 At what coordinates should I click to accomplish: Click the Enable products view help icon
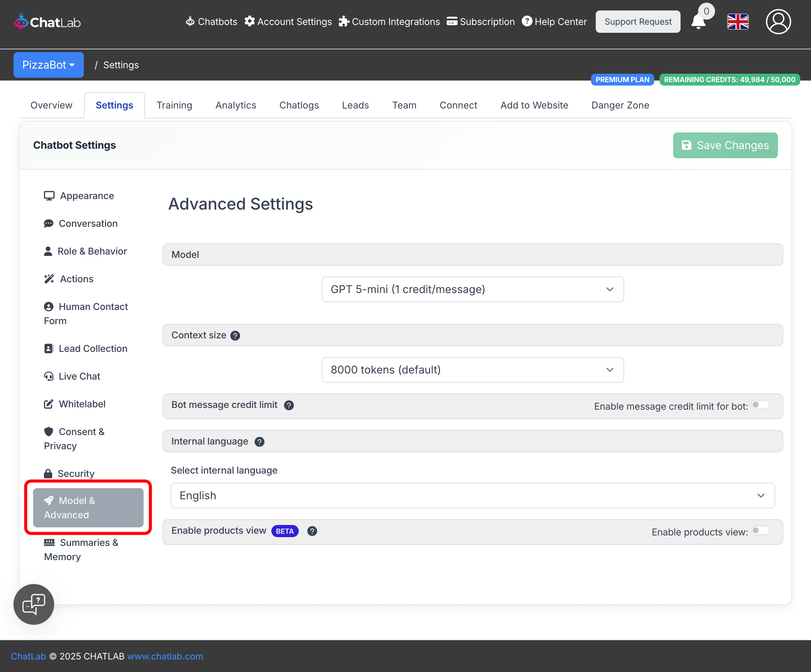click(x=312, y=531)
